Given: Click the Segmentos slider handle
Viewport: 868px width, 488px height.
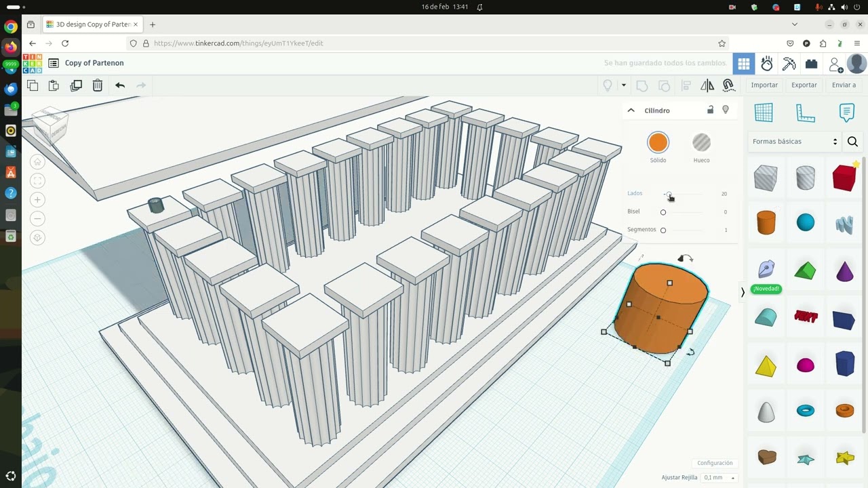Looking at the screenshot, I should (x=663, y=230).
